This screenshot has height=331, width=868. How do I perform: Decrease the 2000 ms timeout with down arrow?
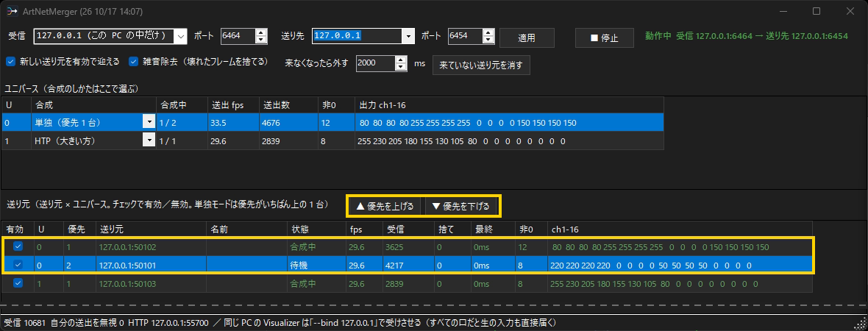click(402, 67)
